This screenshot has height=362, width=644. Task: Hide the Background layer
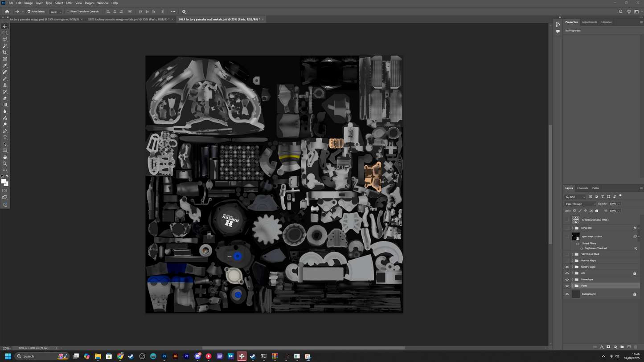[x=567, y=294]
